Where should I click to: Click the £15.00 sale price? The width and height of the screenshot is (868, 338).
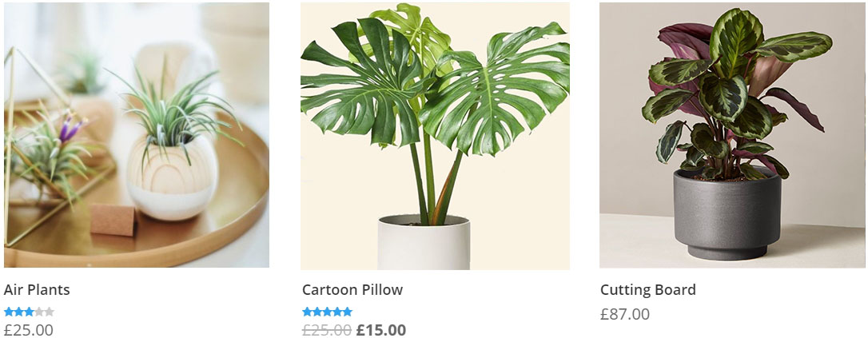(x=381, y=330)
